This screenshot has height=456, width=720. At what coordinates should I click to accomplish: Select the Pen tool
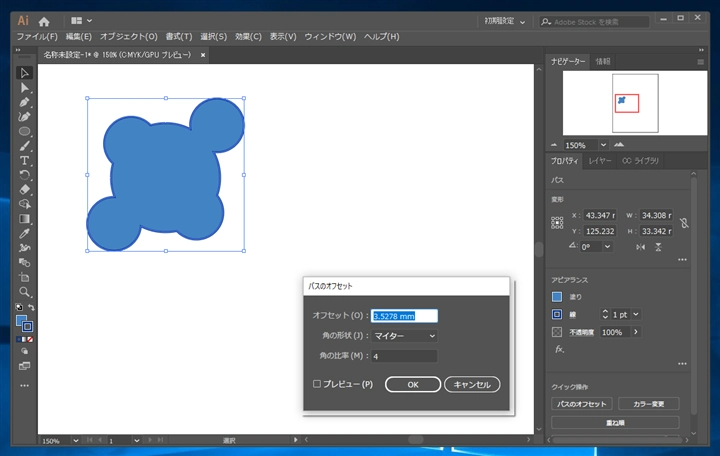24,102
